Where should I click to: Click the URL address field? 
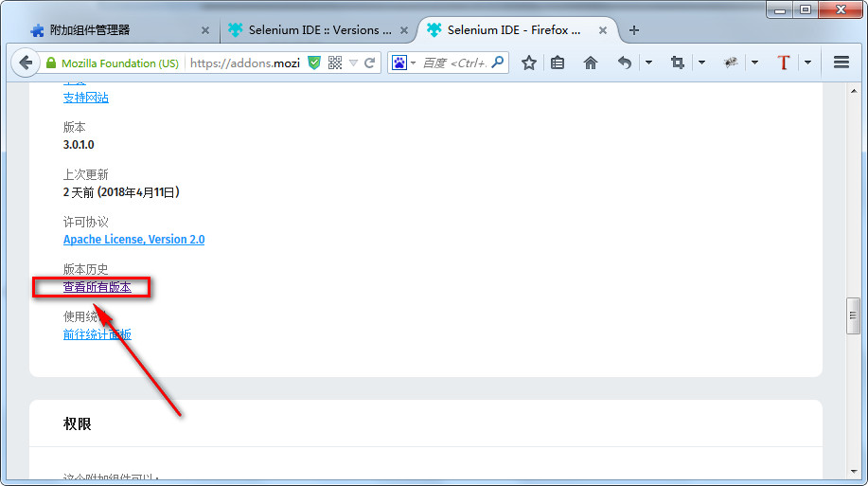[x=244, y=63]
